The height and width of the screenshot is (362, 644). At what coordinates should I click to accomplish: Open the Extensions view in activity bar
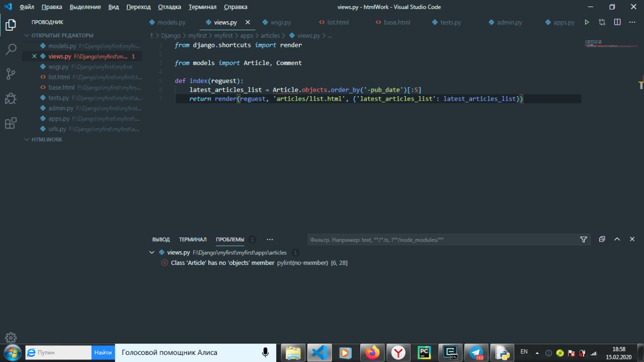tap(11, 123)
